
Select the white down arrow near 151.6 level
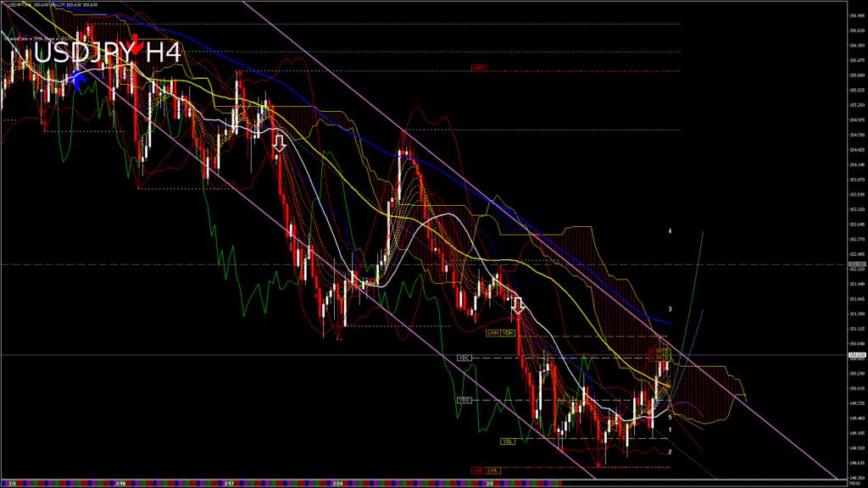tap(517, 305)
